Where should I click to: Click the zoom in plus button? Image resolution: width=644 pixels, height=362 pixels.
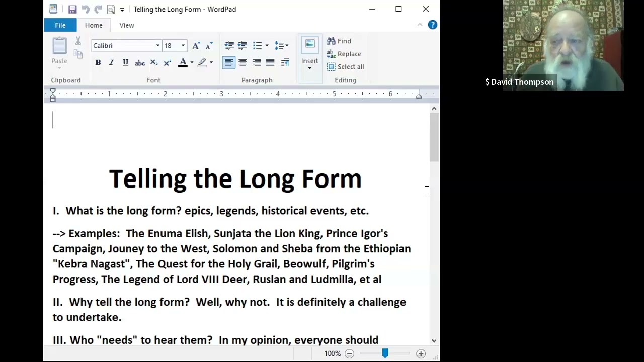[x=421, y=354]
